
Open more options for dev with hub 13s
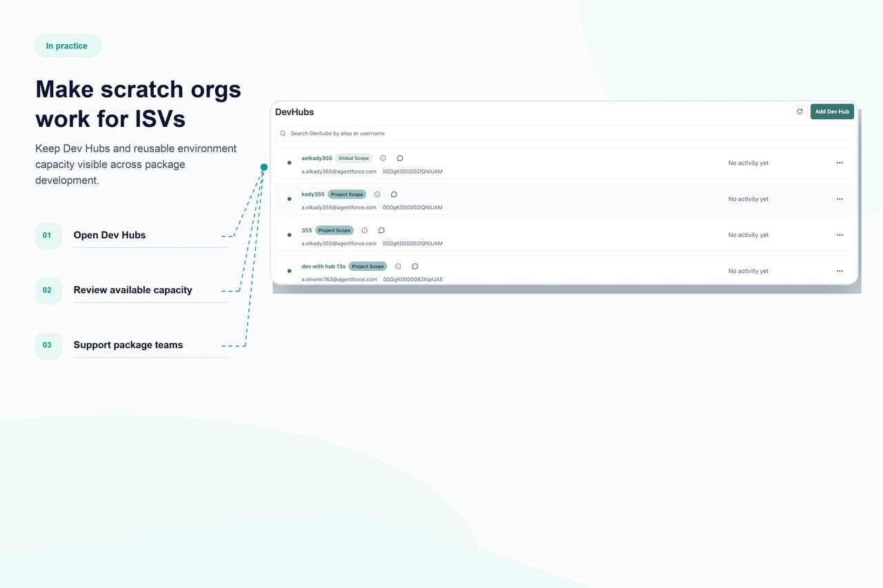(840, 271)
